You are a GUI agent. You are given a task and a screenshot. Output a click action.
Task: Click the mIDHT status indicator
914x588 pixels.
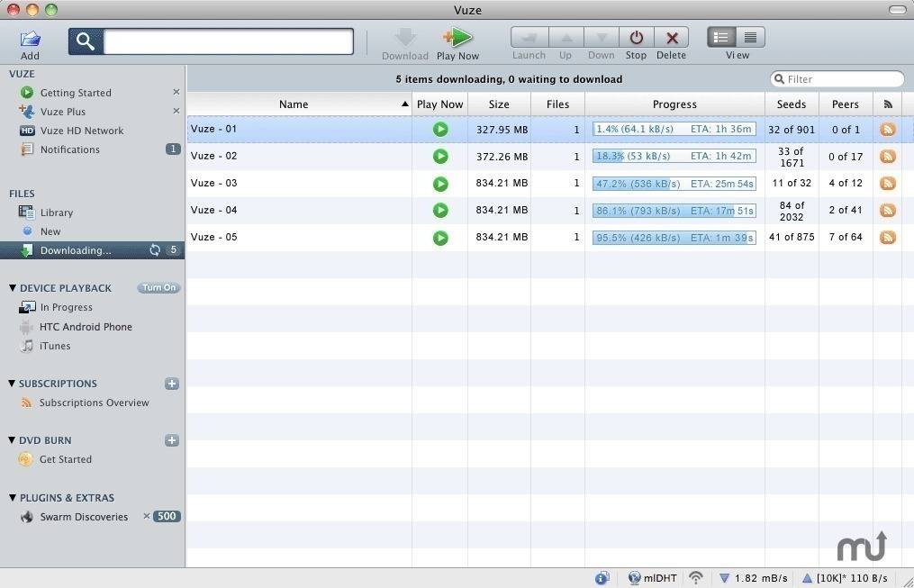[x=653, y=578]
